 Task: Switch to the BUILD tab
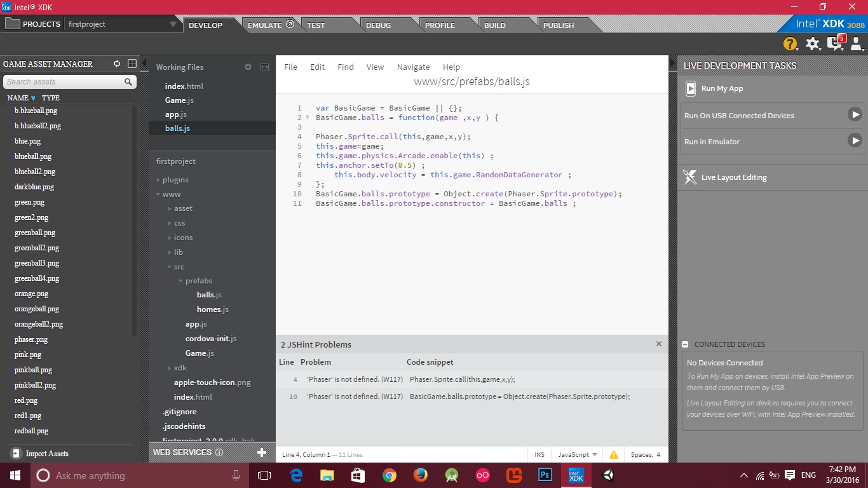click(x=495, y=25)
